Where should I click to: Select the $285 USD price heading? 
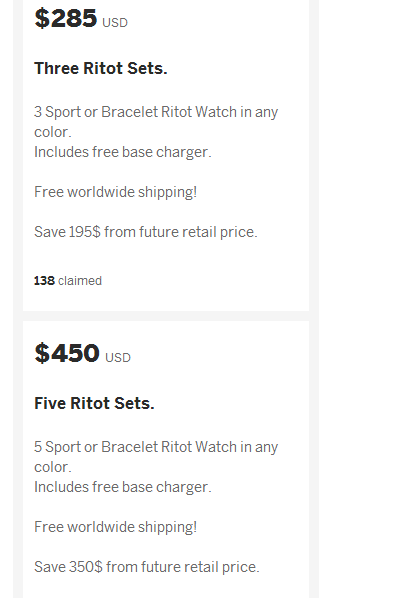click(81, 18)
